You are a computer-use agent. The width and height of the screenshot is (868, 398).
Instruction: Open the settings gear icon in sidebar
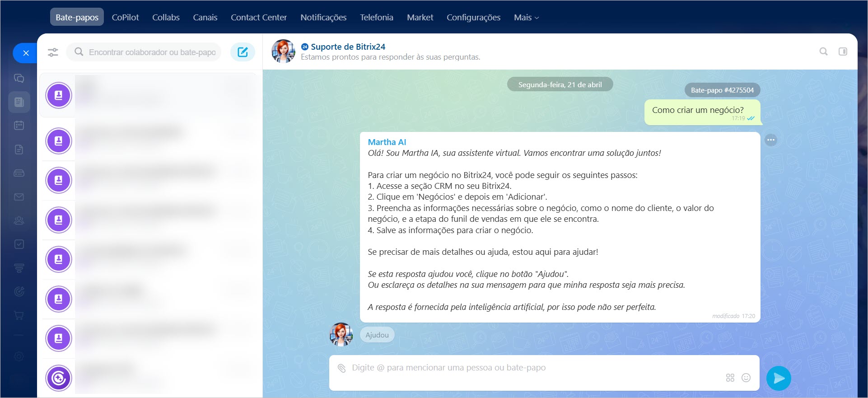tap(19, 356)
